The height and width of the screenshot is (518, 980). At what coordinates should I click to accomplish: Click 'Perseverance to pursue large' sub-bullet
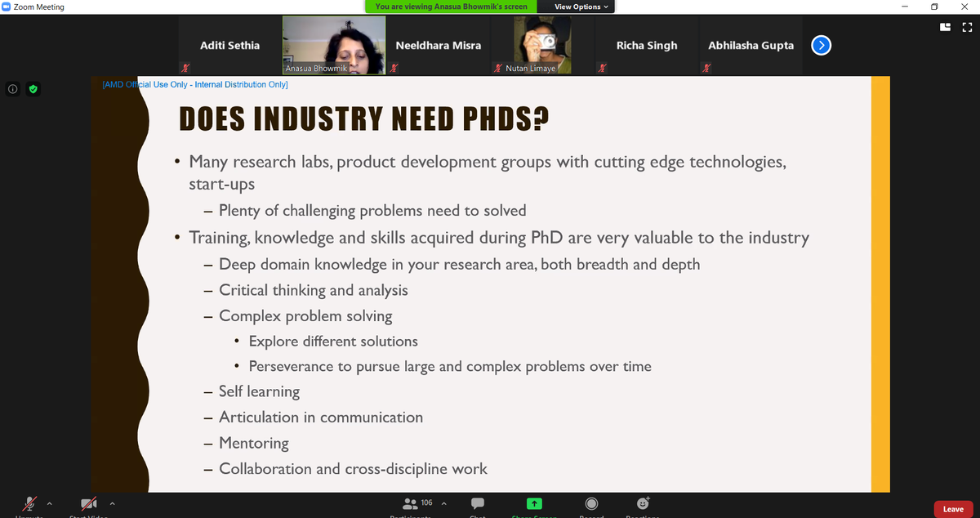450,367
